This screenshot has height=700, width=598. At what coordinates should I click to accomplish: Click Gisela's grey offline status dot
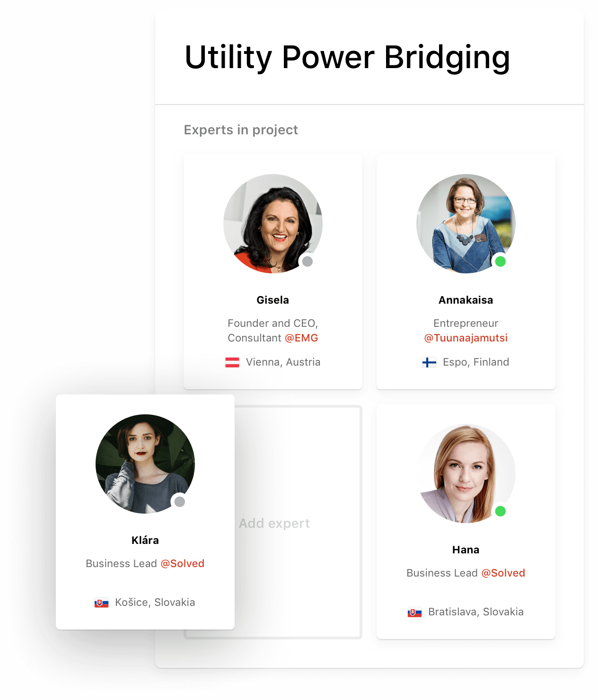[x=308, y=261]
